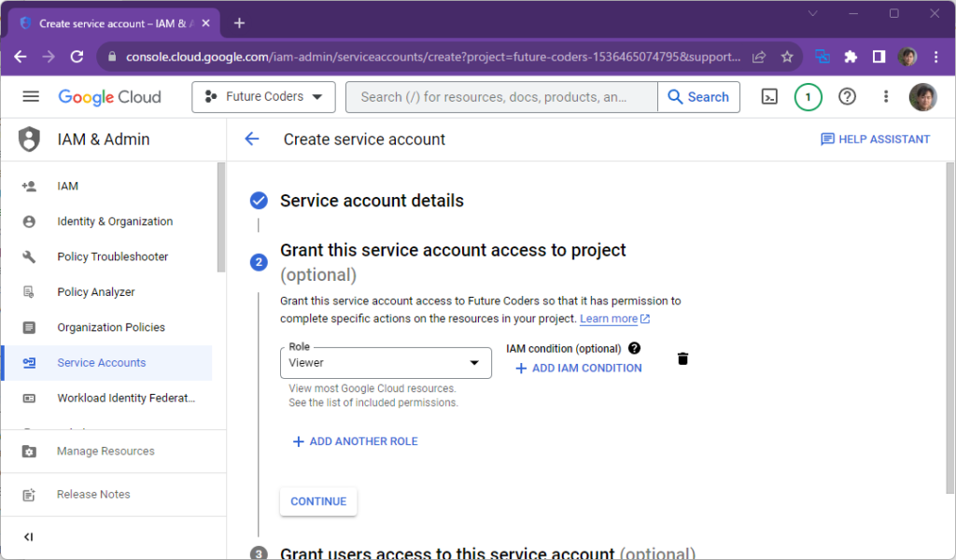Click the Google Cloud logo
Viewport: 956px width, 560px height.
(x=110, y=97)
